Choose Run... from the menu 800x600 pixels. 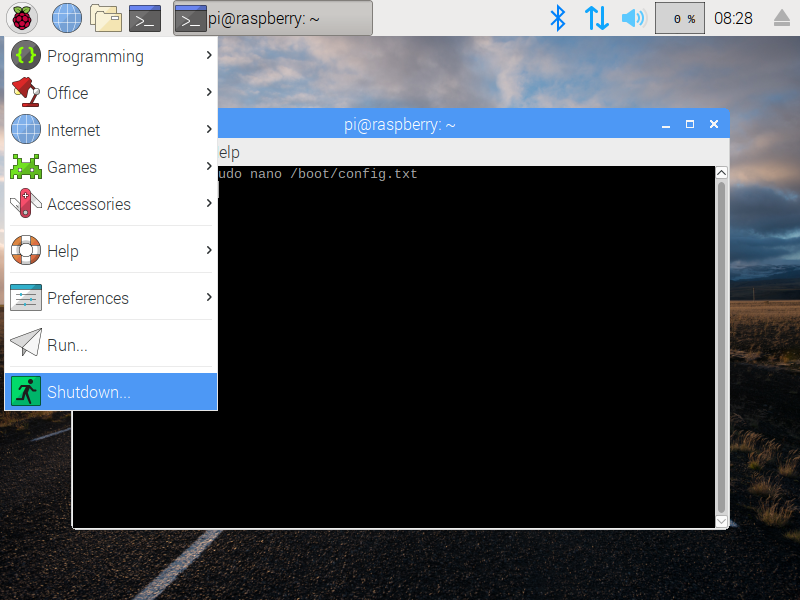click(111, 345)
